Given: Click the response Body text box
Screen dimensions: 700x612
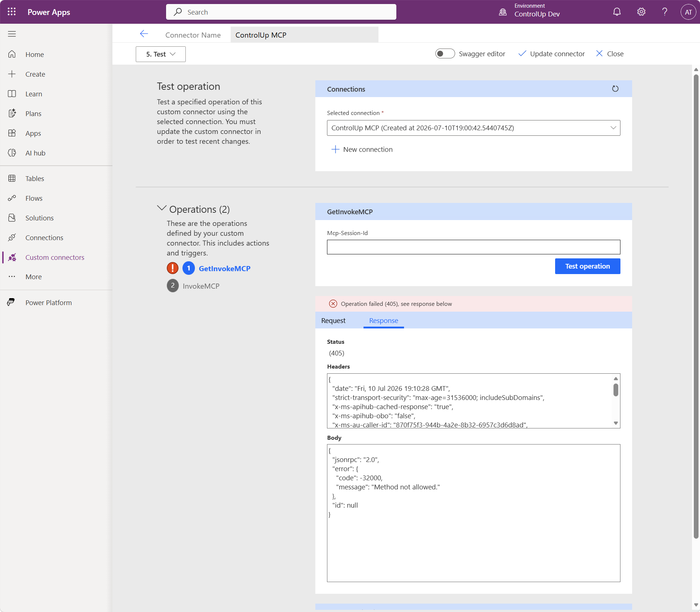Looking at the screenshot, I should click(x=473, y=513).
